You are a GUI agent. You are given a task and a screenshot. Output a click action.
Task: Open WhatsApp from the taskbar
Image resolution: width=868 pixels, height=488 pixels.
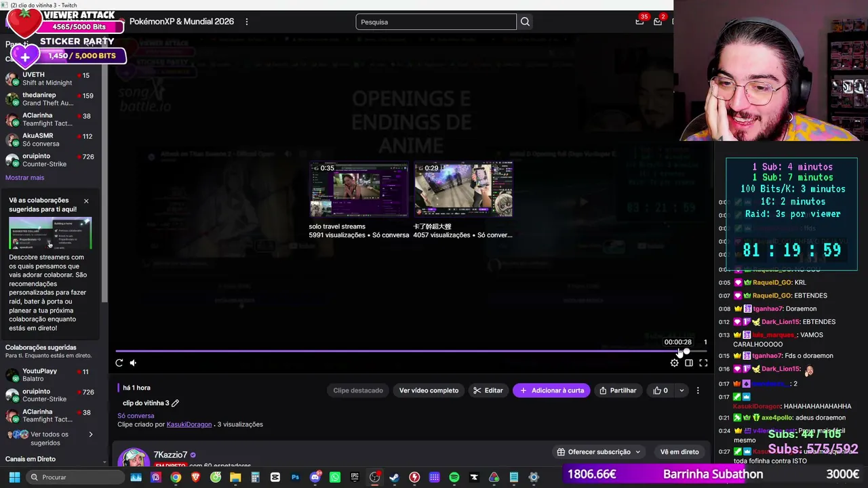coord(335,477)
